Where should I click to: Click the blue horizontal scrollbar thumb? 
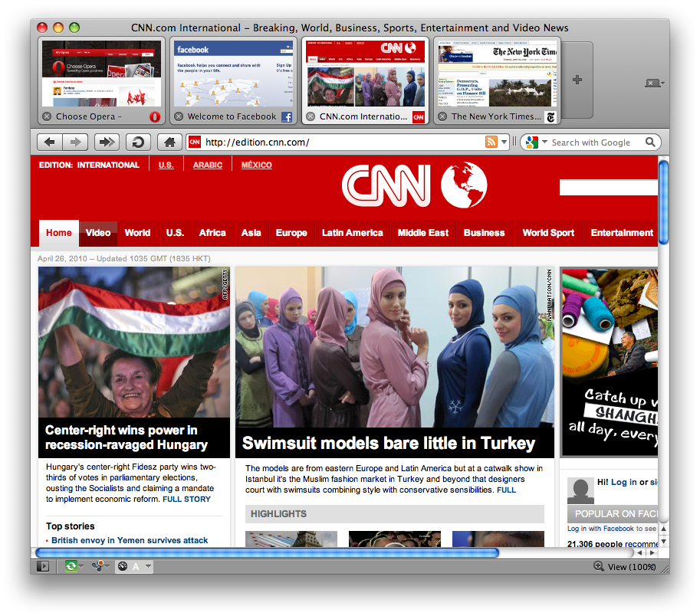(267, 552)
